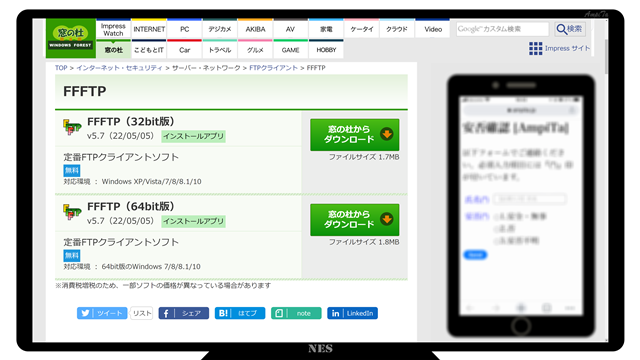Open the INTERNET navigation tab

[149, 29]
